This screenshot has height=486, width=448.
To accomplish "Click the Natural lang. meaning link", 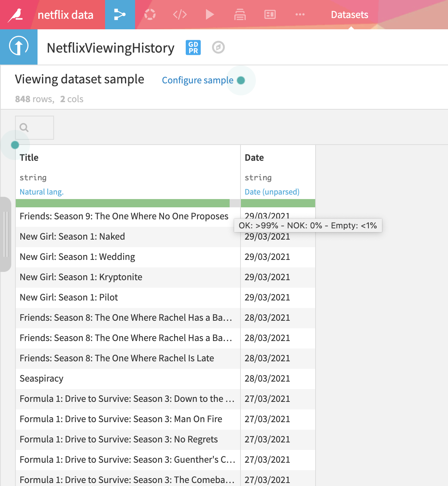I will click(x=42, y=192).
